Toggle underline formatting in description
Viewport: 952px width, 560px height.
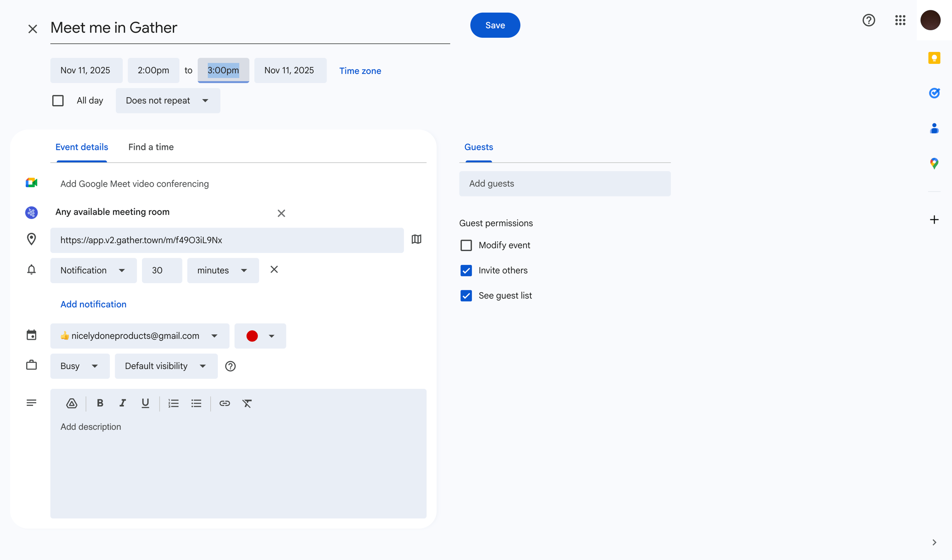pyautogui.click(x=145, y=403)
